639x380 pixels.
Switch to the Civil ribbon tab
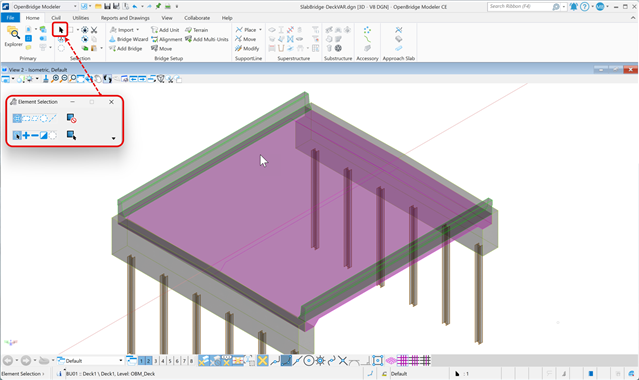[x=56, y=18]
